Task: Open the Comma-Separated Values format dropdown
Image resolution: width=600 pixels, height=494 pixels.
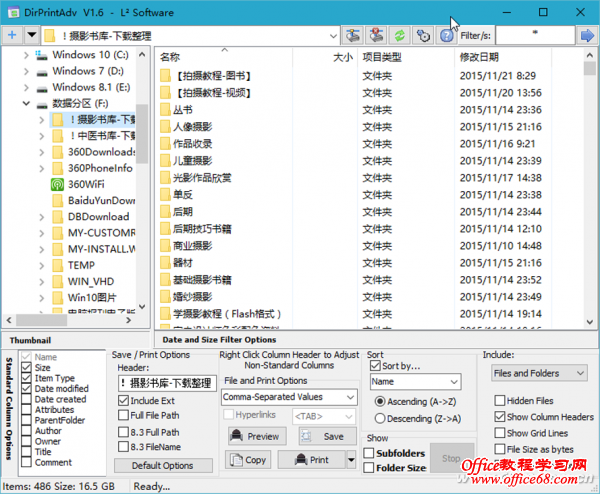Action: click(289, 397)
